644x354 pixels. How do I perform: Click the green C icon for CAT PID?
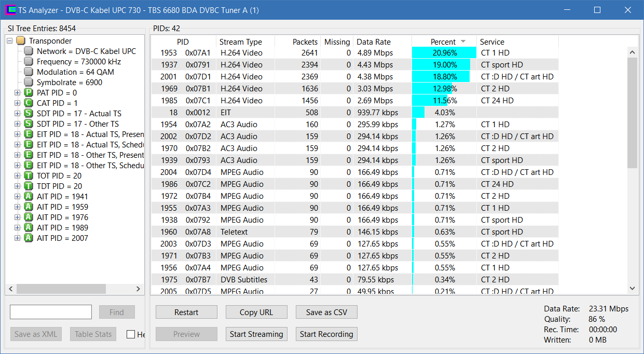click(29, 103)
